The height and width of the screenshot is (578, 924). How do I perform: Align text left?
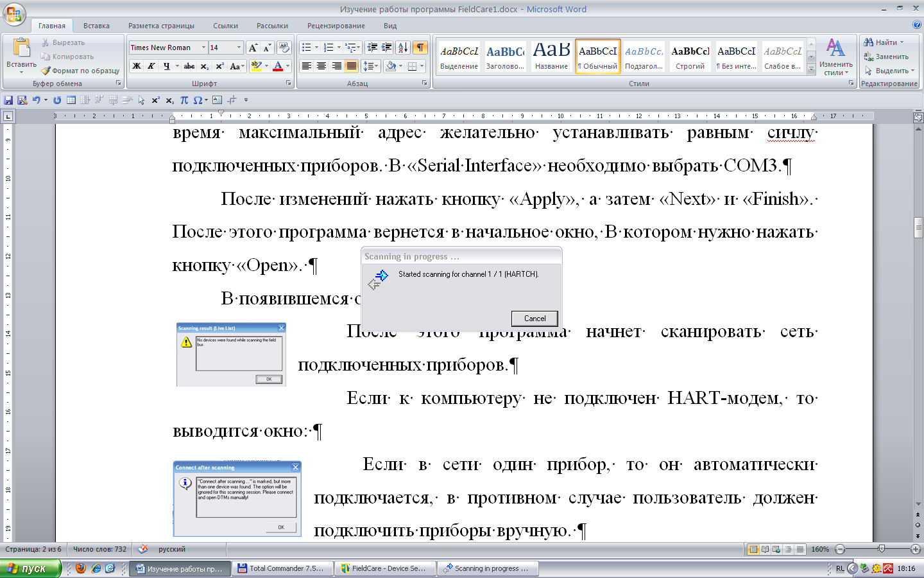tap(307, 66)
